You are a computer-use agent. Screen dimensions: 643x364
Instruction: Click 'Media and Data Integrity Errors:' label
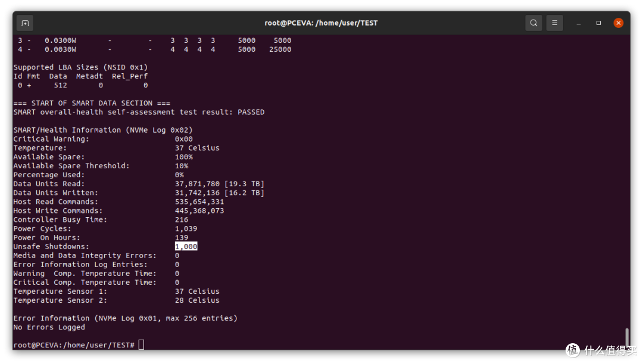(x=85, y=256)
